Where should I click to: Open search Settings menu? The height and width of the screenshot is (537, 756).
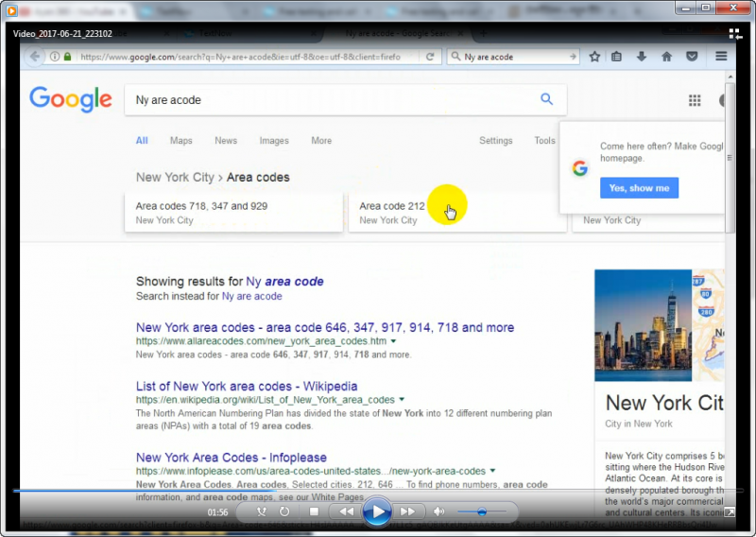pos(495,141)
